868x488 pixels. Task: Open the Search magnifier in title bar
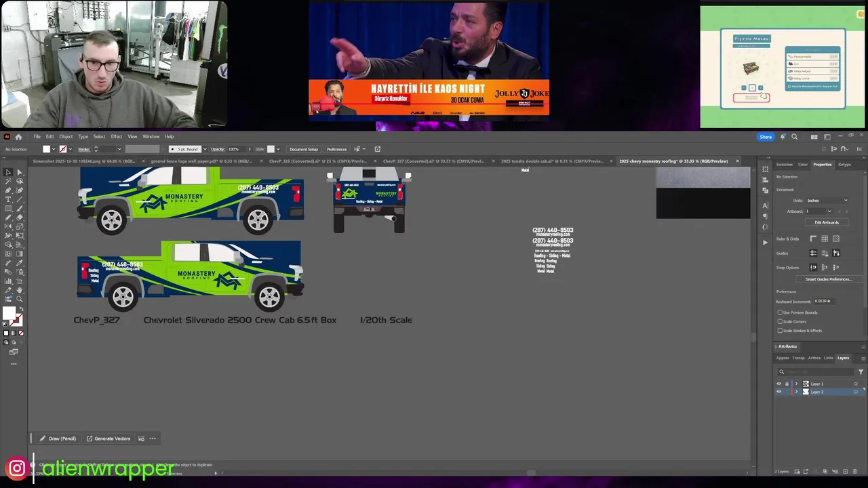795,136
